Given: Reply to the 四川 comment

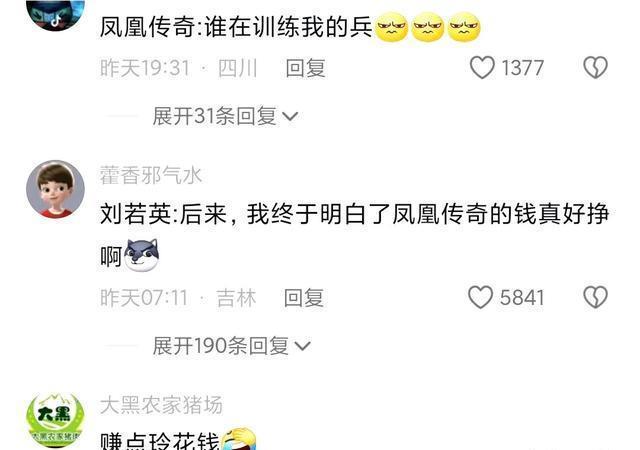Looking at the screenshot, I should click(x=305, y=68).
